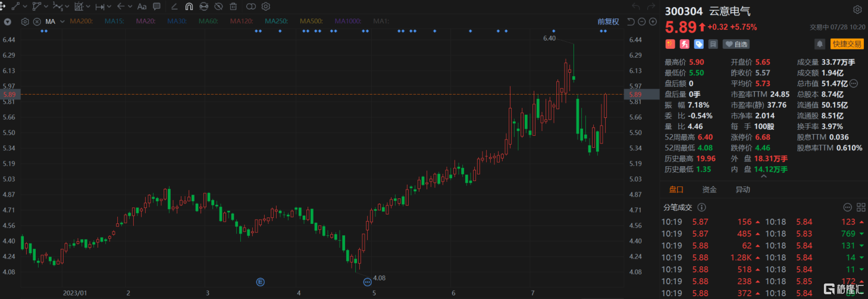Toggle the MA15 line

[x=114, y=21]
